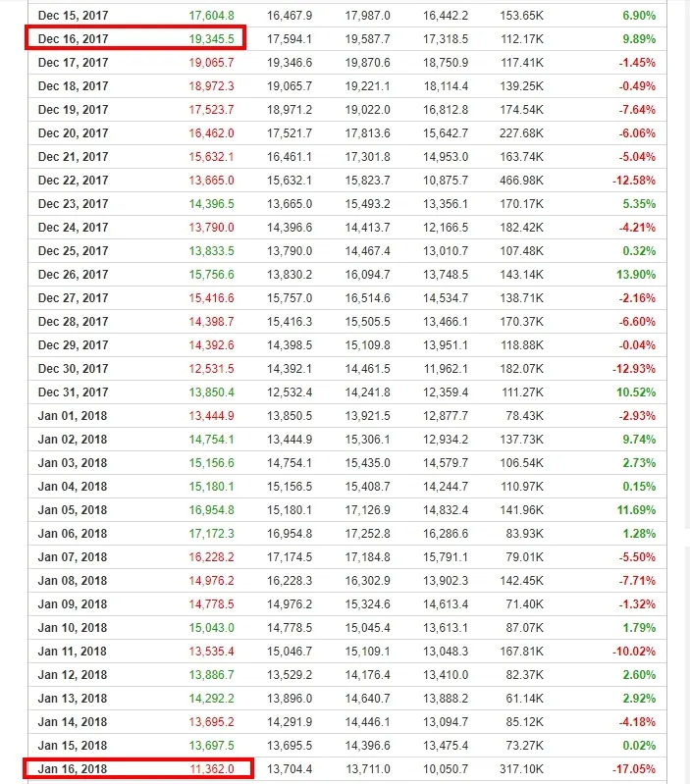Click price 19,345.5 for Dec 16, 2017
The width and height of the screenshot is (690, 784).
click(x=211, y=39)
